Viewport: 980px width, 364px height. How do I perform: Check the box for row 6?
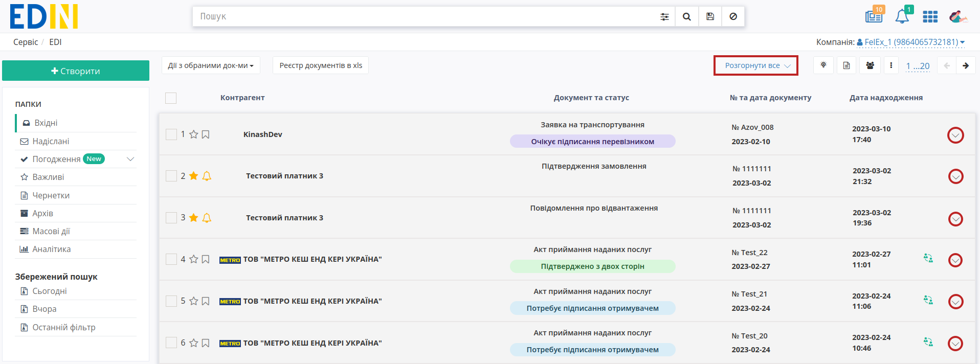171,343
